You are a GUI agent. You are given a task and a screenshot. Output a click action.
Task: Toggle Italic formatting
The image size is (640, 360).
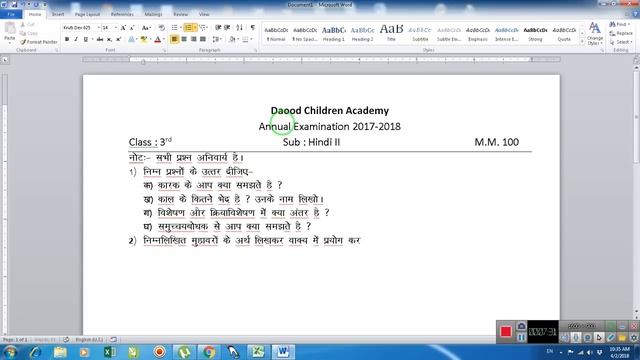coord(76,39)
